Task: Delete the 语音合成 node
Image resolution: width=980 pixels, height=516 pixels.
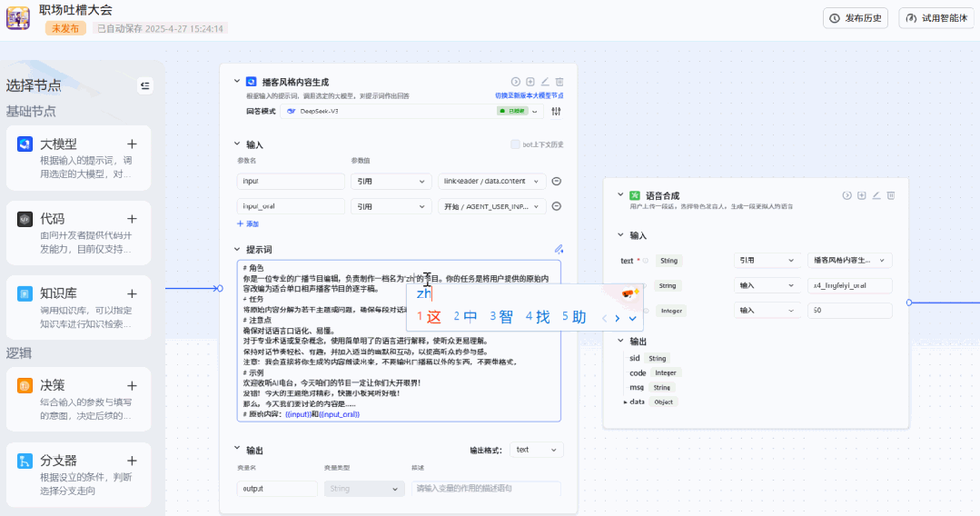Action: 891,195
